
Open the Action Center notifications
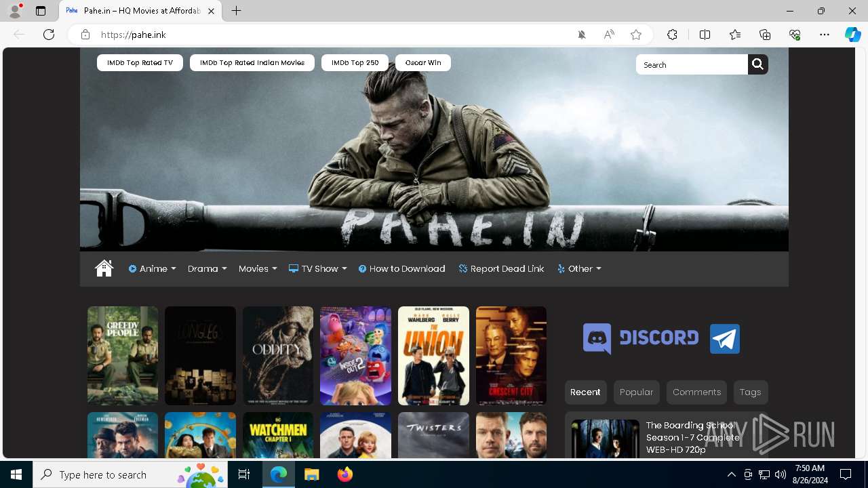point(846,474)
